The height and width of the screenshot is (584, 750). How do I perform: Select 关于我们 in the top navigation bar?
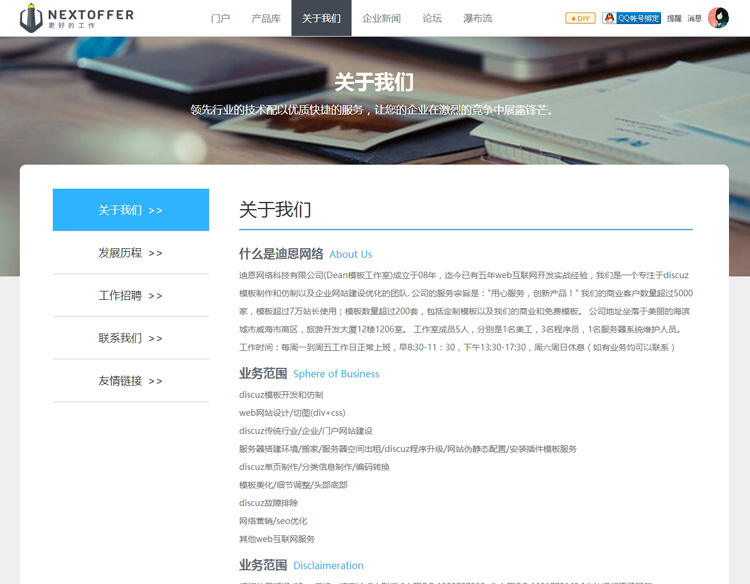[321, 18]
